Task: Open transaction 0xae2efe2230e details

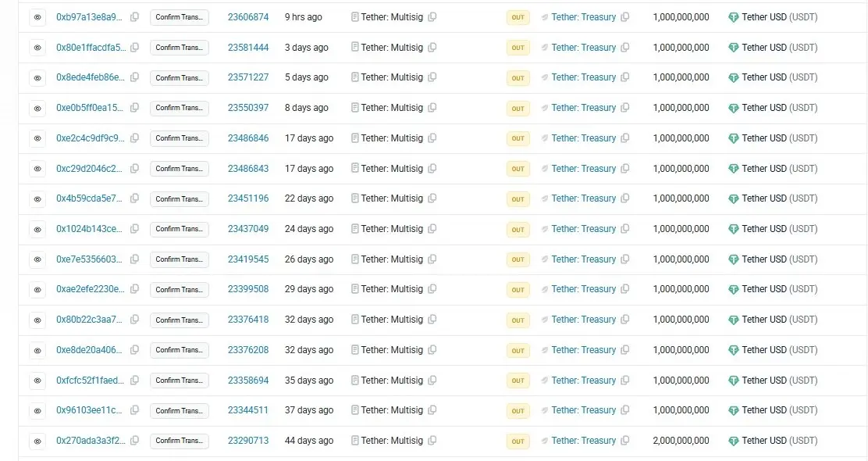Action: 90,289
